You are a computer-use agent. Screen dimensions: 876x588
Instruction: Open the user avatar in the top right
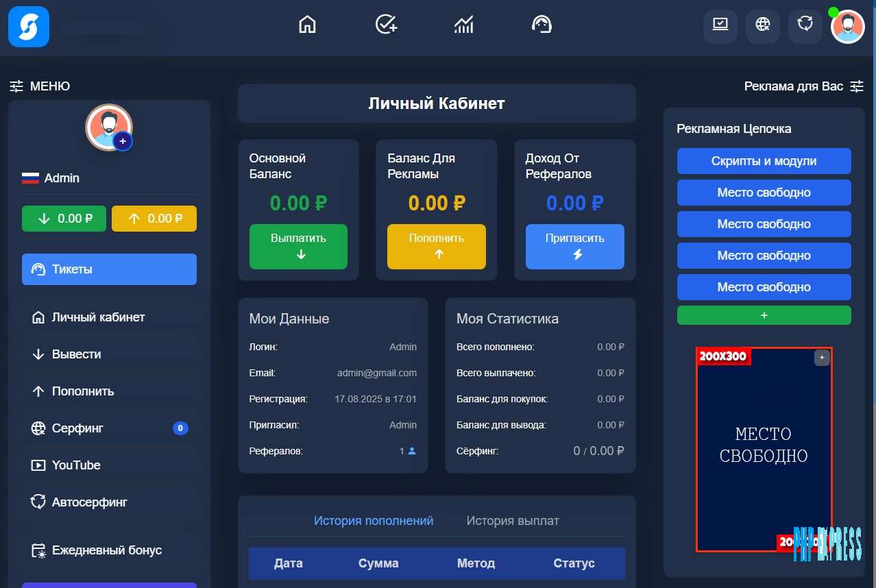pos(848,27)
